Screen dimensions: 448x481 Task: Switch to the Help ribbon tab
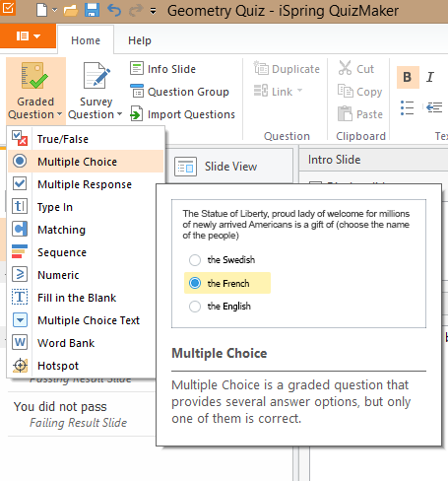pos(140,40)
